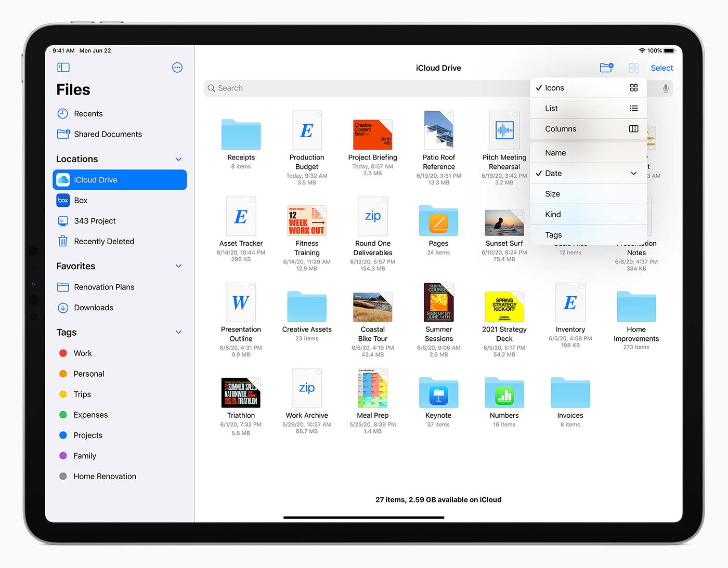Open the Recently Deleted folder
Screen dimensions: 728x568
click(x=103, y=241)
